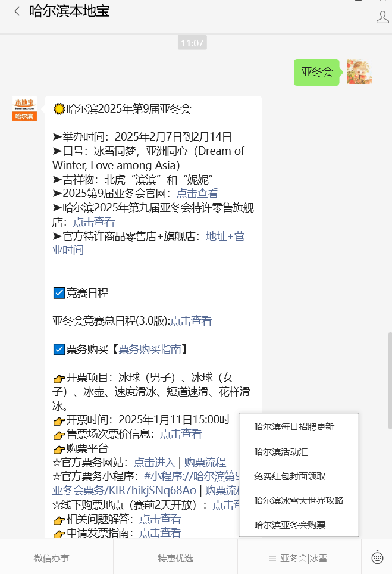
Task: Switch to keyboard input icon
Action: [x=377, y=558]
